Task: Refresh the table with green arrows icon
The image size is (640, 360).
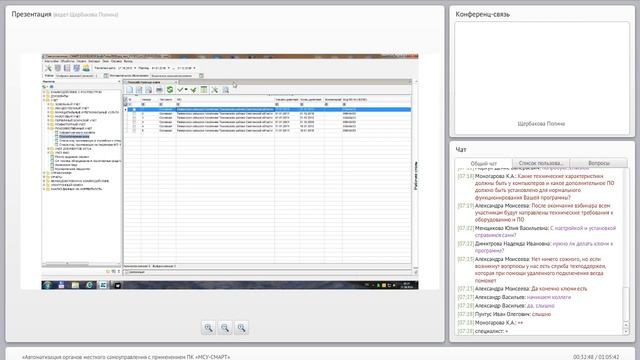Action: click(170, 90)
